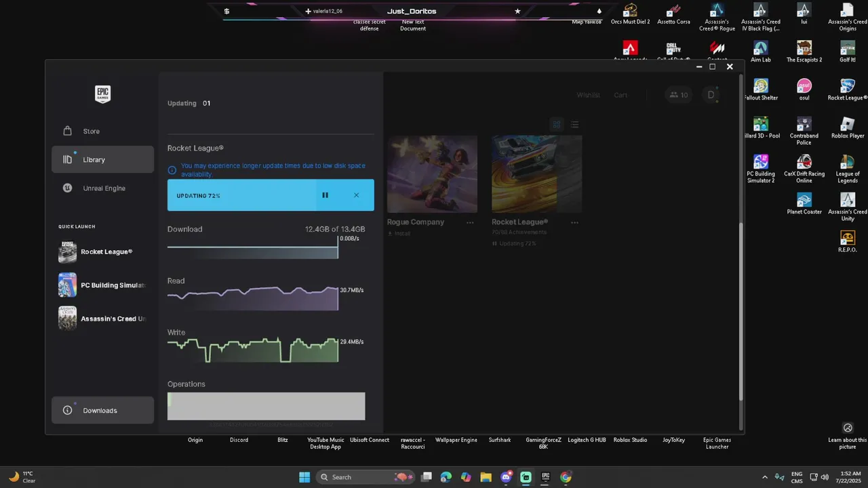Pause the Rocket League update
The image size is (868, 488).
coord(325,195)
